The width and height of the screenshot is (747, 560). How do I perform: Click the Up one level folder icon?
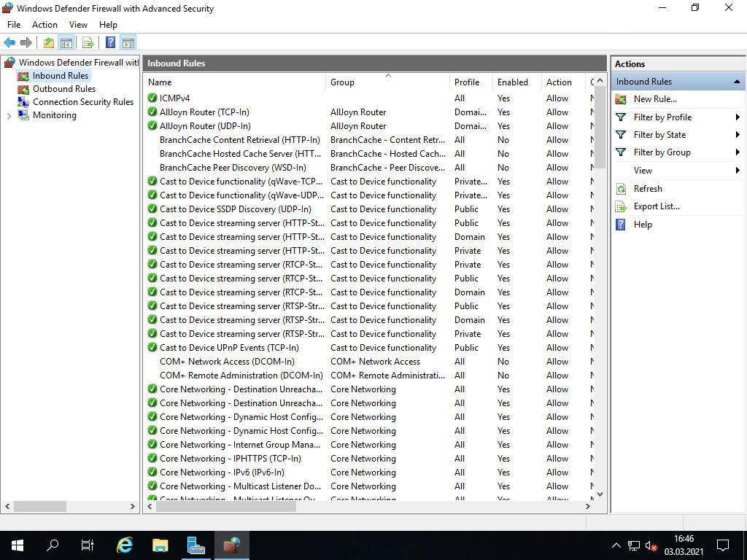(48, 43)
